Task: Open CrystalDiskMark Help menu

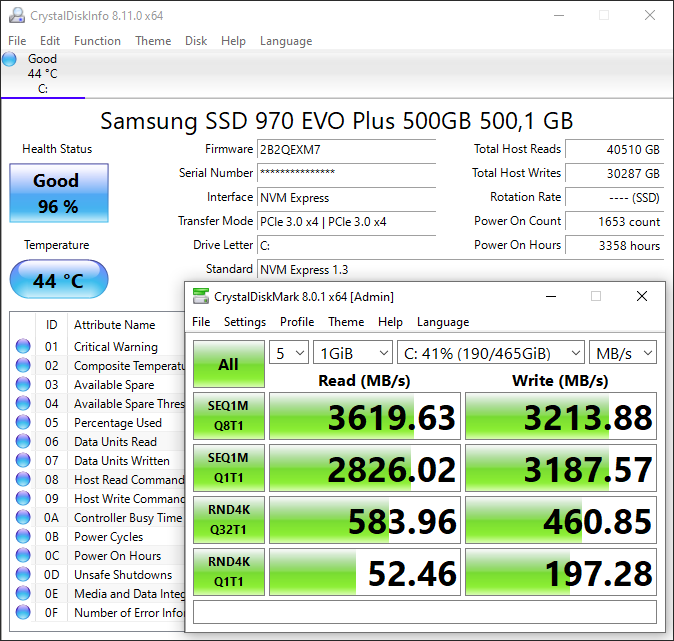Action: click(390, 322)
